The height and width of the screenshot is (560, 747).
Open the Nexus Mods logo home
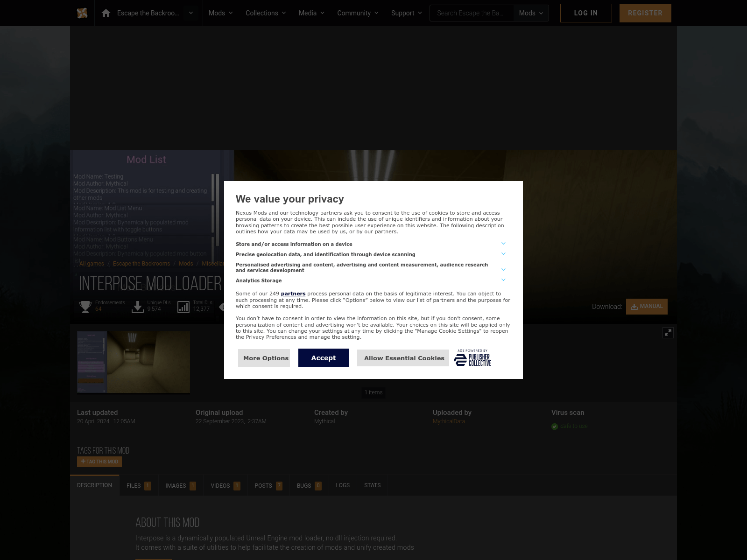point(82,13)
